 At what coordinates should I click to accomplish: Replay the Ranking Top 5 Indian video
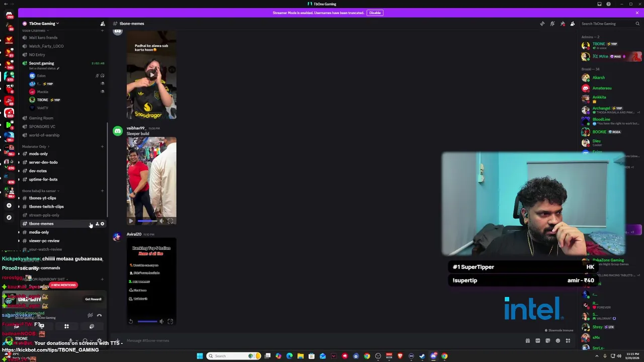pyautogui.click(x=131, y=321)
